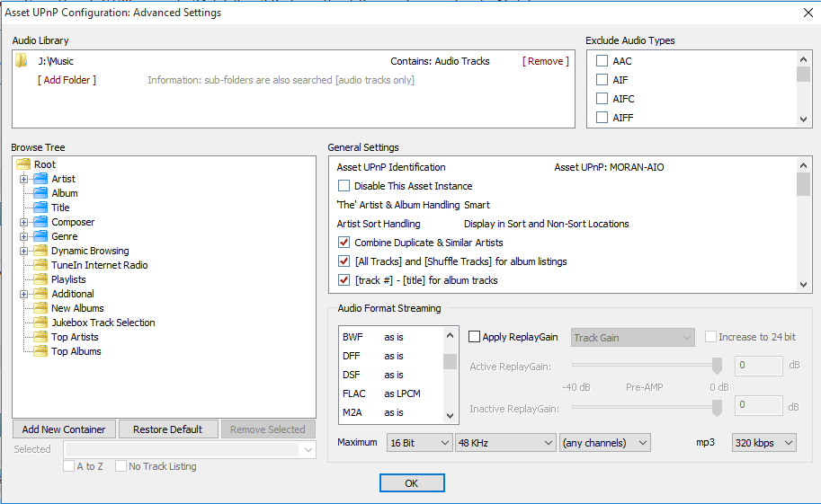Click the Root folder icon

pyautogui.click(x=23, y=164)
